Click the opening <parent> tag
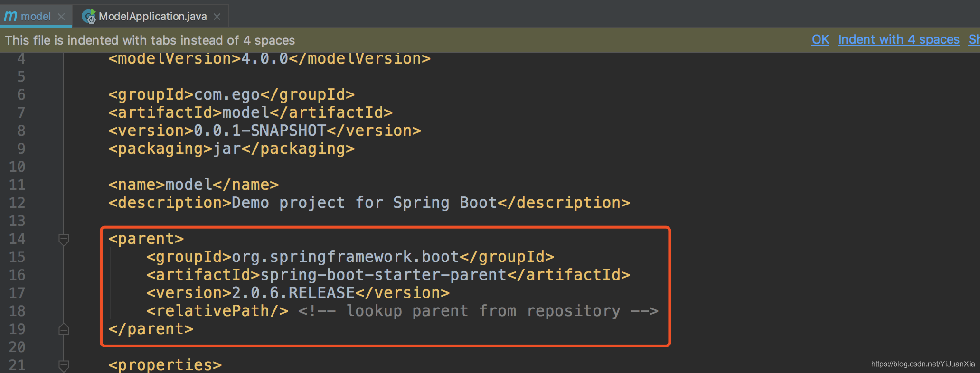Screen dimensions: 980x373 pos(146,239)
